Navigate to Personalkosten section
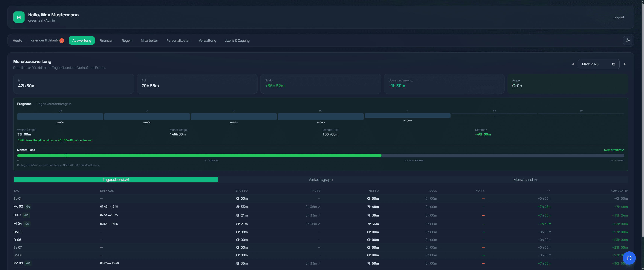Screen dimensions: 644x270 point(178,41)
